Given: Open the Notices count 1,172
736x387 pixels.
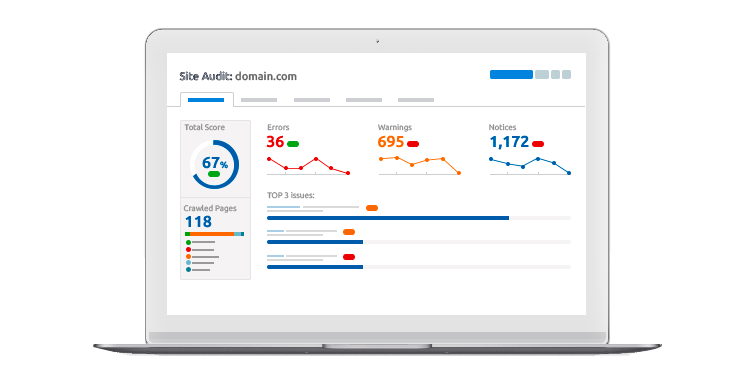Looking at the screenshot, I should 509,142.
